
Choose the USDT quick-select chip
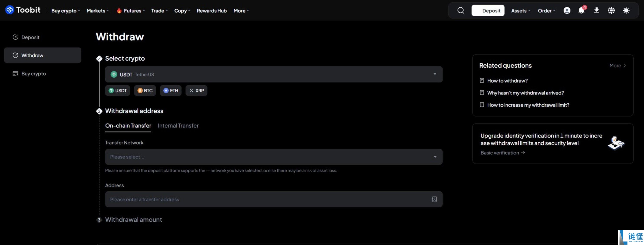point(118,90)
